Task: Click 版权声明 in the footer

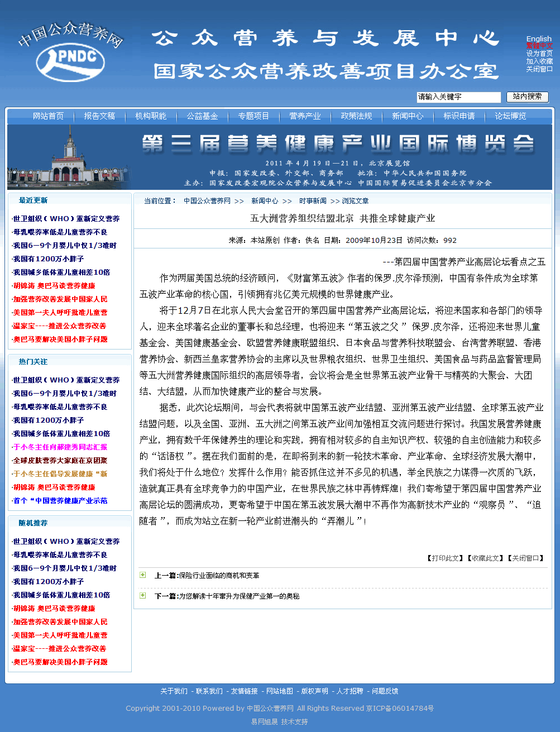Action: point(315,691)
